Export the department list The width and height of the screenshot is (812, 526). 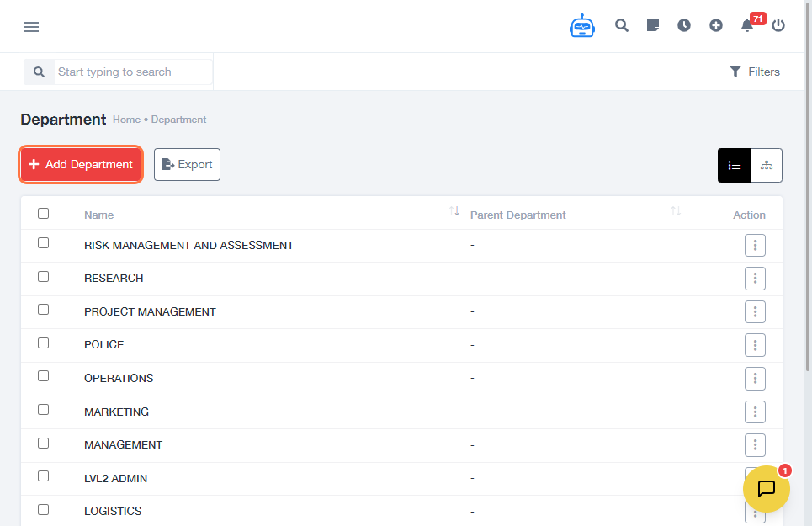coord(187,165)
